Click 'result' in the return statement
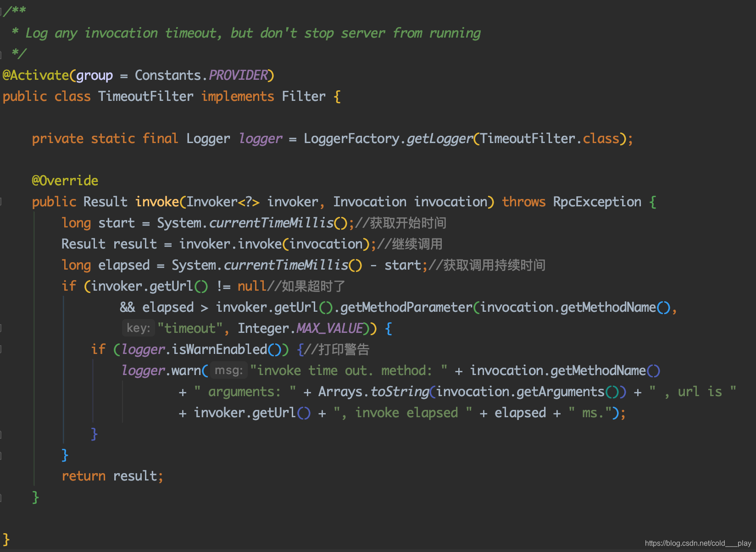This screenshot has width=756, height=552. tap(135, 476)
